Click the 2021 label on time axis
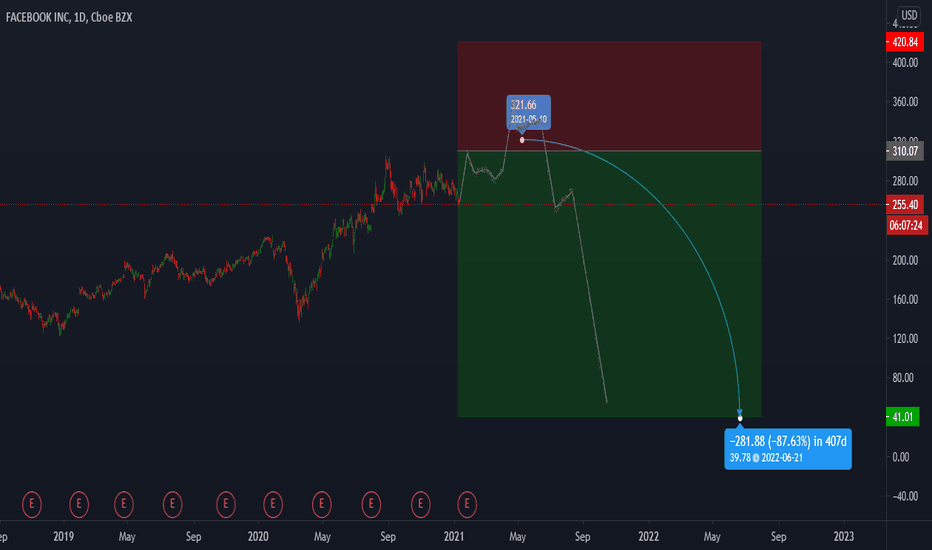Image resolution: width=932 pixels, height=550 pixels. (x=454, y=536)
